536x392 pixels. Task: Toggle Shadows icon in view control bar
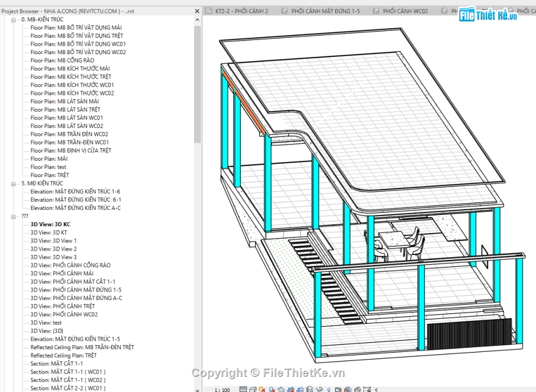tap(272, 389)
